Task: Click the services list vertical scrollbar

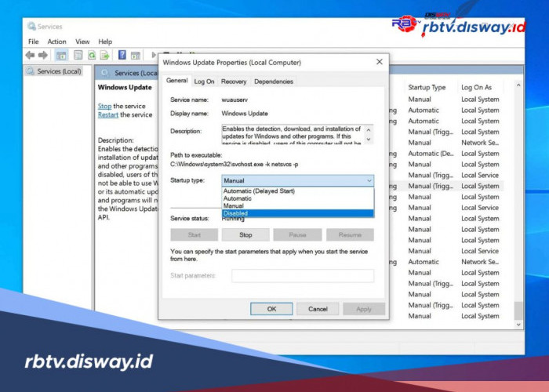Action: point(518,196)
